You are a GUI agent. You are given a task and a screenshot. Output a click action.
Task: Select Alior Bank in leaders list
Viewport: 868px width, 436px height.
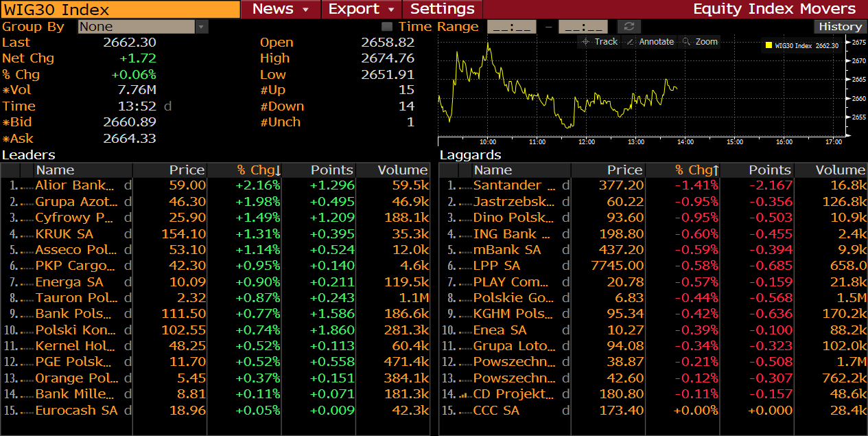[x=215, y=185]
